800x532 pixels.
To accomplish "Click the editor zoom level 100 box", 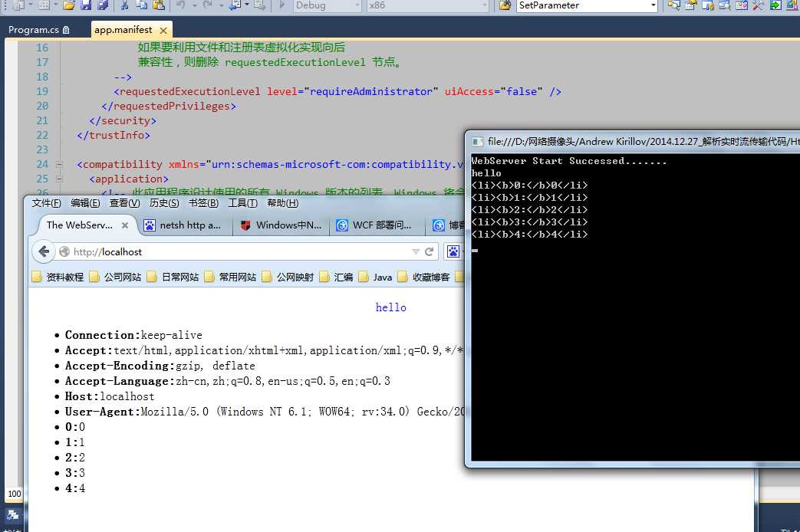I will (15, 494).
